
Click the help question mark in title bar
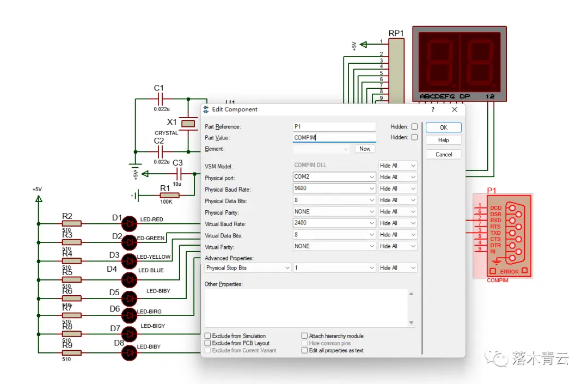point(433,109)
